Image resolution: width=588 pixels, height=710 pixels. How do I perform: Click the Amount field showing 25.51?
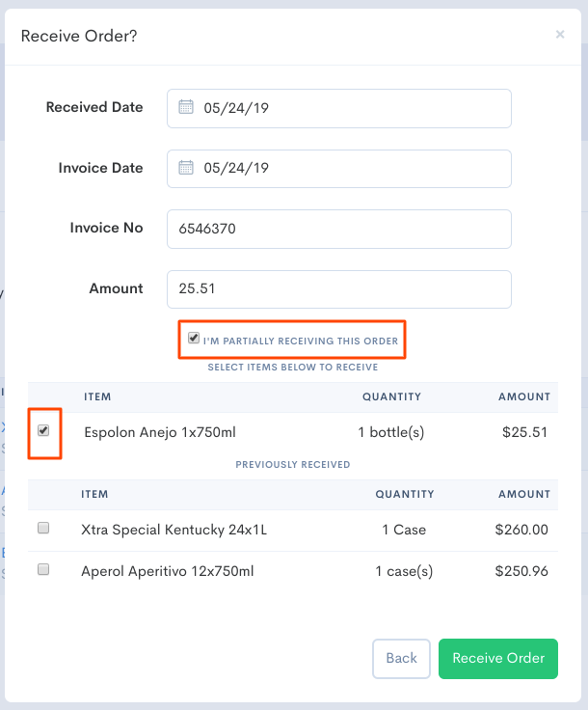[x=338, y=288]
